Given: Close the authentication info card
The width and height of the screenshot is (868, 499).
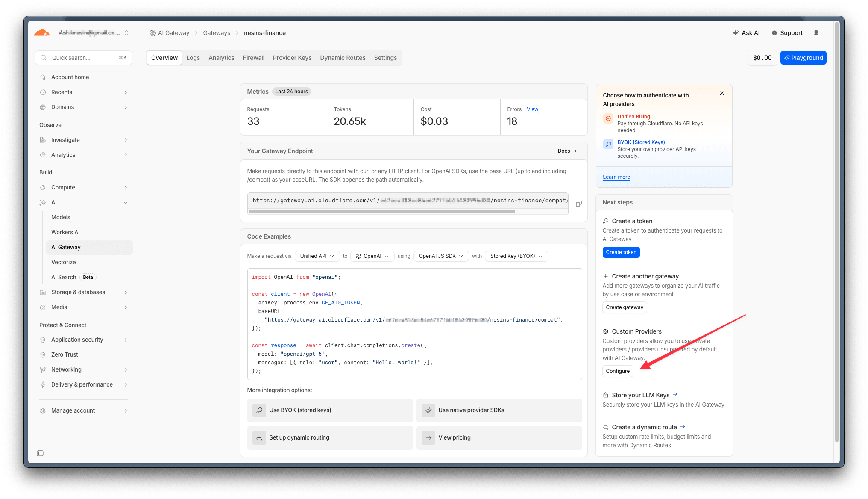Looking at the screenshot, I should [x=722, y=93].
